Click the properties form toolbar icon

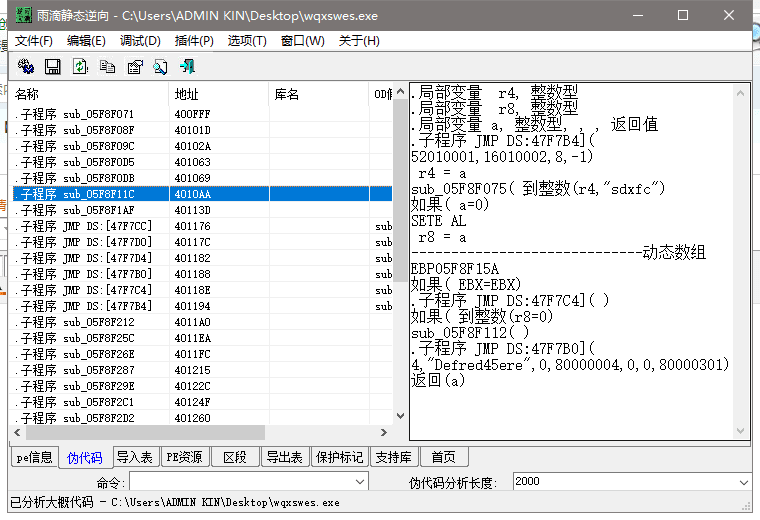(x=135, y=66)
